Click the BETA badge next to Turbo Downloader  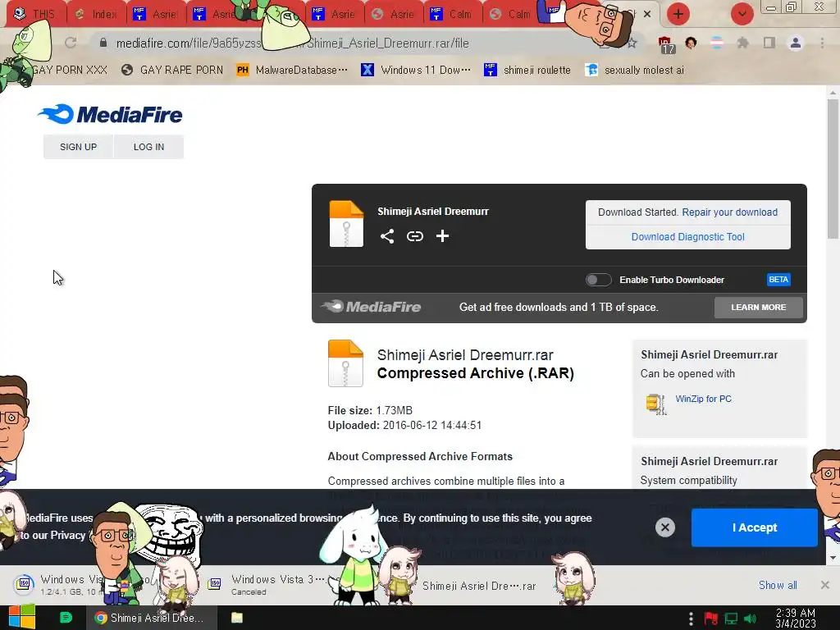pos(778,279)
